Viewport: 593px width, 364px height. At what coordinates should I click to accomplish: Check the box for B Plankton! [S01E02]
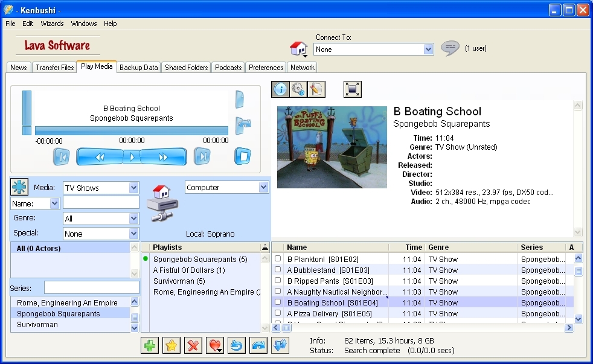point(278,258)
